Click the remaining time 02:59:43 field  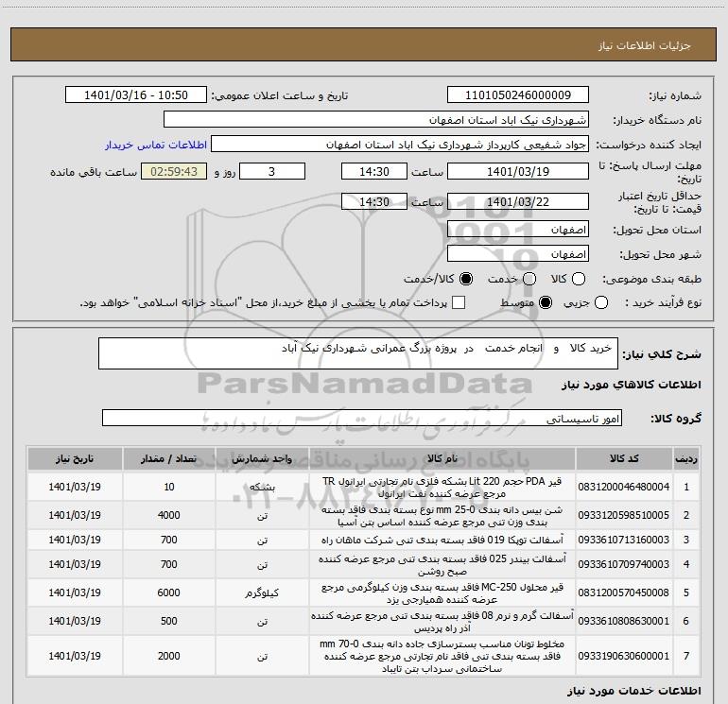(x=174, y=171)
